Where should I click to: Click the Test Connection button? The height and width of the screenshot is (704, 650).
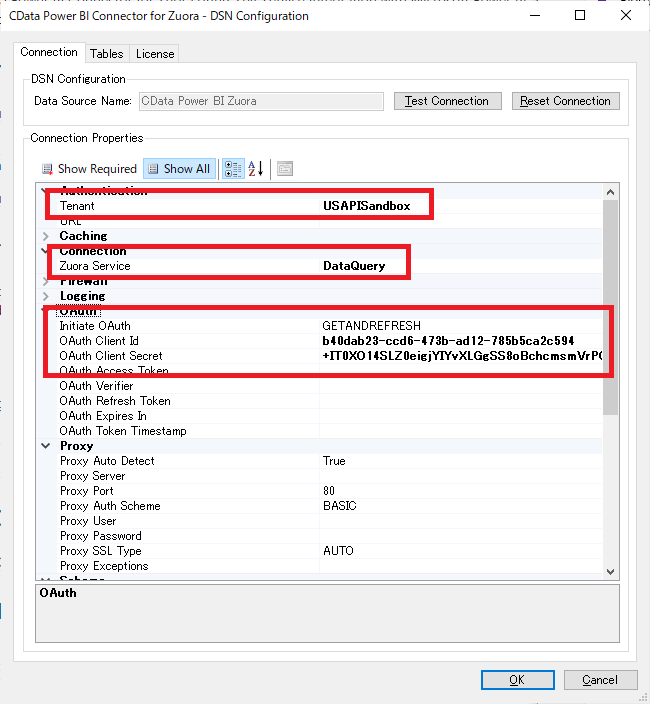point(448,101)
